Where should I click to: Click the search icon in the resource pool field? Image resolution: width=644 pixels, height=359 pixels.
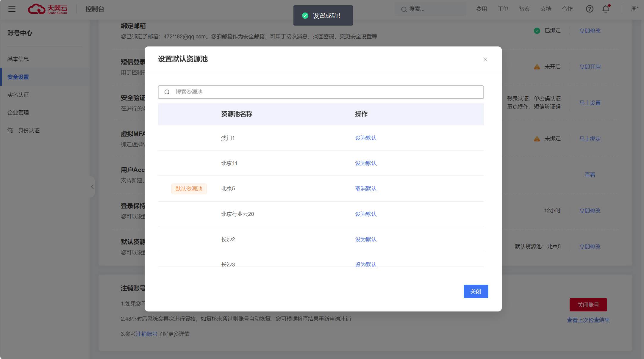pyautogui.click(x=167, y=92)
